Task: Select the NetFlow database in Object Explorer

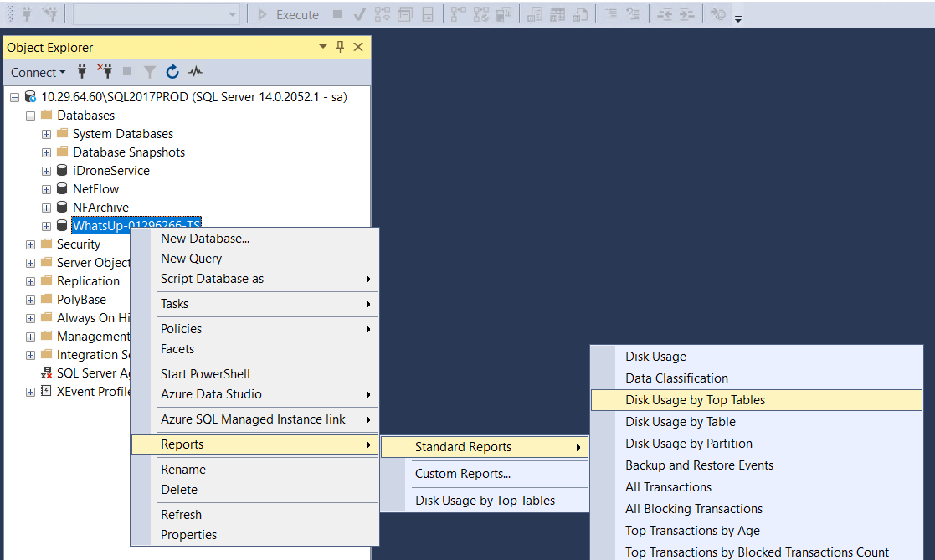Action: pos(95,188)
